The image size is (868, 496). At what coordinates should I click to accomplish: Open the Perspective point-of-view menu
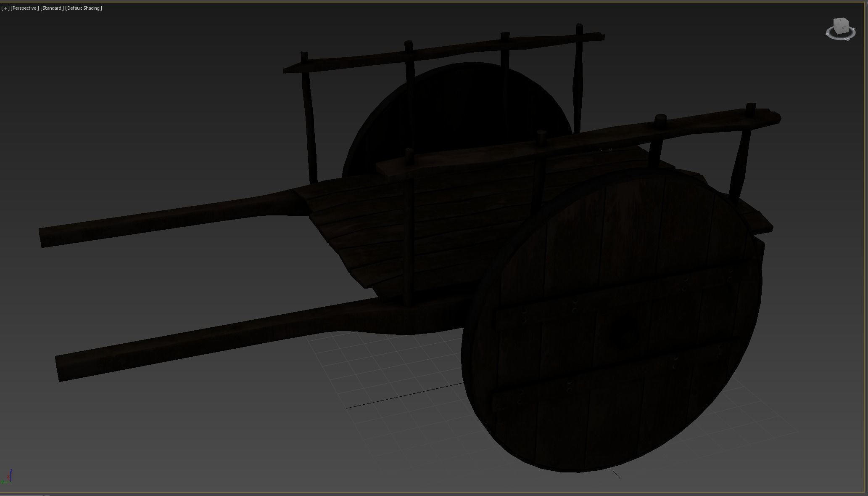pyautogui.click(x=25, y=8)
